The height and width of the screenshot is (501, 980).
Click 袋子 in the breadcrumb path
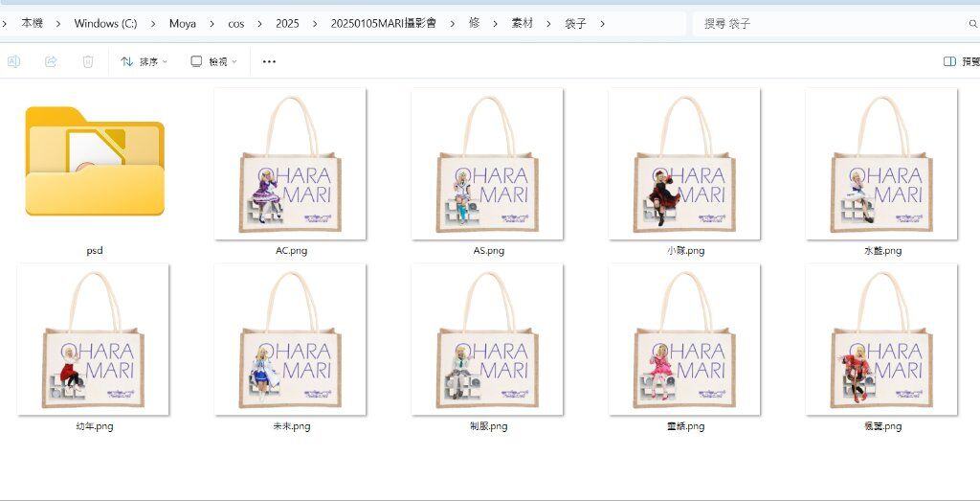click(575, 24)
